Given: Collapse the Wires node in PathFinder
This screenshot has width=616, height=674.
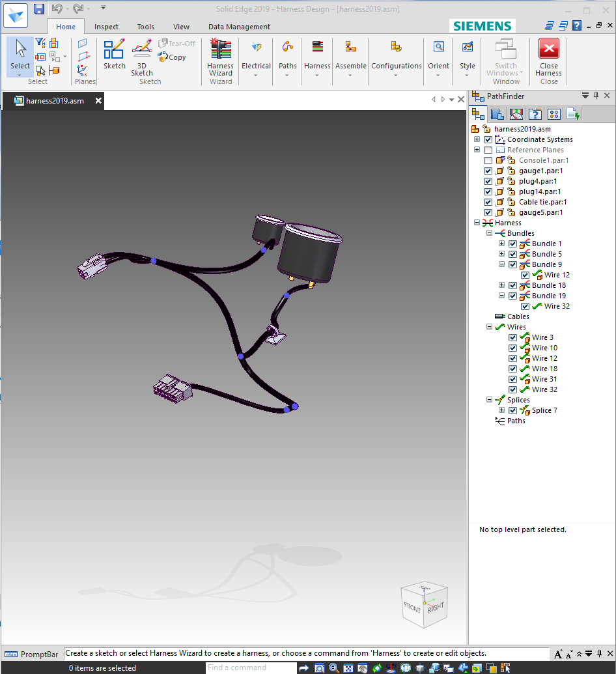Looking at the screenshot, I should point(489,327).
